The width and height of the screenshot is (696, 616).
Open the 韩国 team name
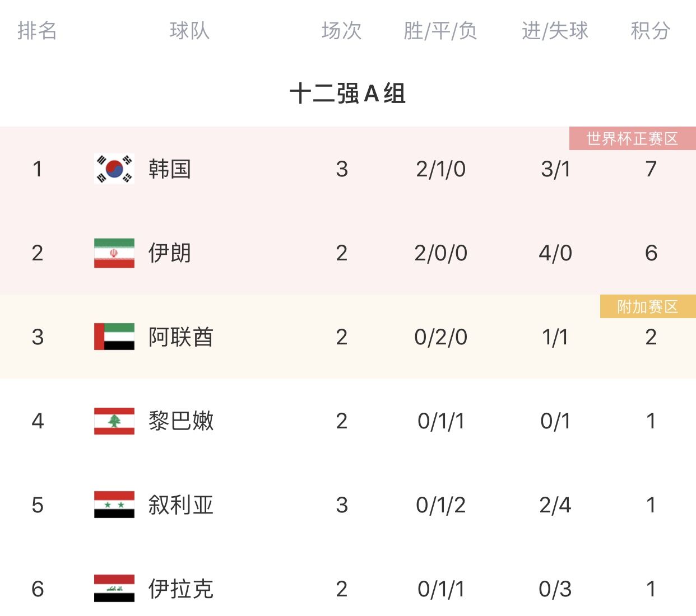pyautogui.click(x=170, y=169)
